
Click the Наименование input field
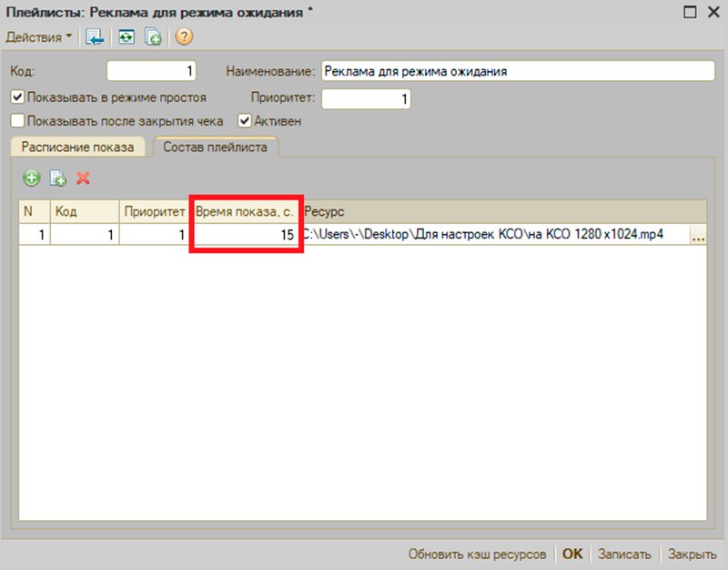(518, 72)
